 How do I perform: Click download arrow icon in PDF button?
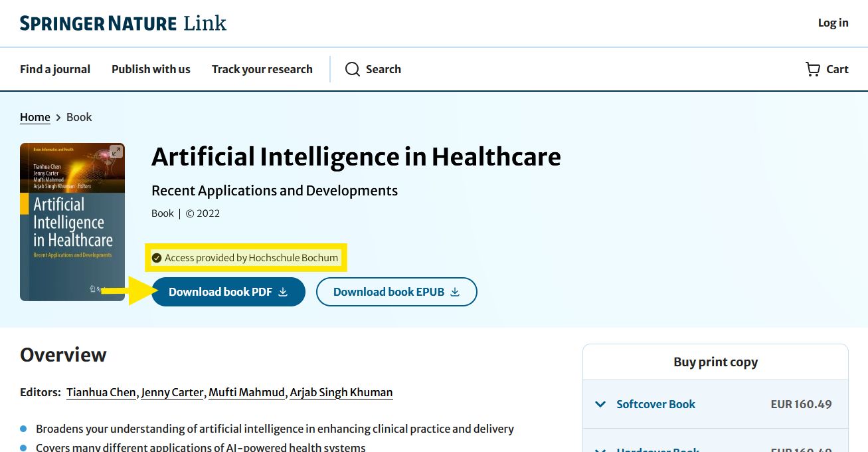click(283, 292)
